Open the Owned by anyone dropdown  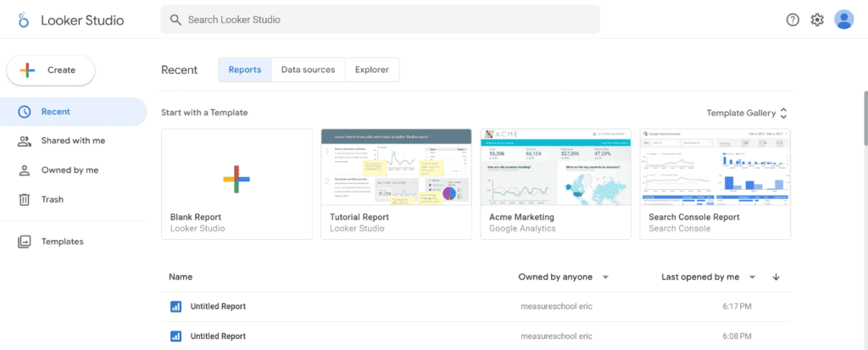pyautogui.click(x=564, y=277)
